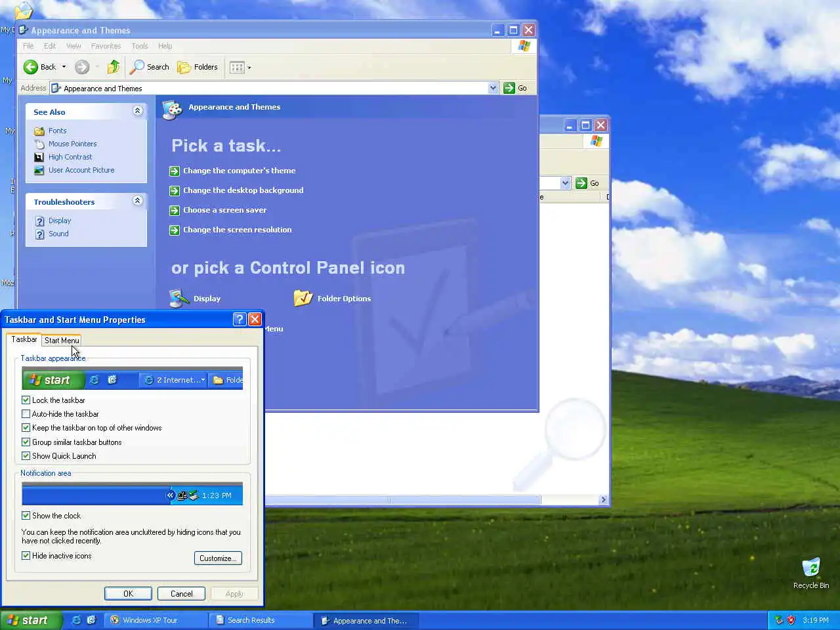
Task: Open the Edit menu
Action: [50, 46]
